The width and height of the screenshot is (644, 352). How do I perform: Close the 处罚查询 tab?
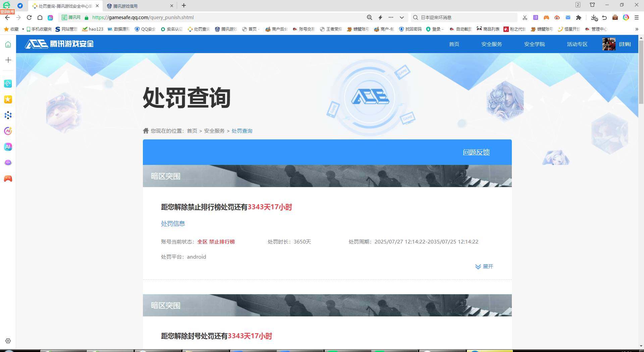(97, 6)
